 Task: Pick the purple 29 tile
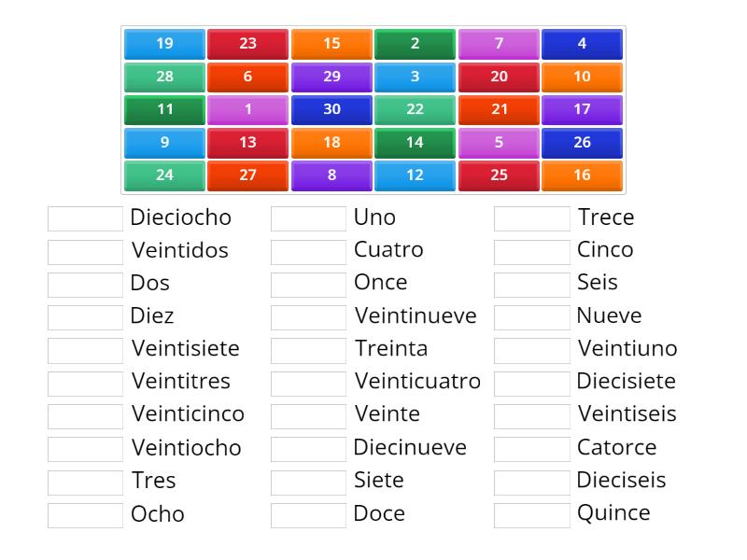[x=331, y=77]
